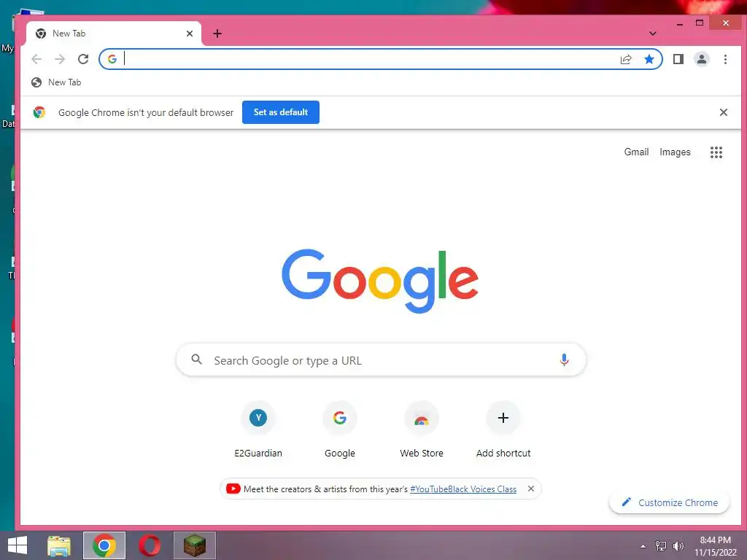Close the New Tab tab

tap(190, 34)
